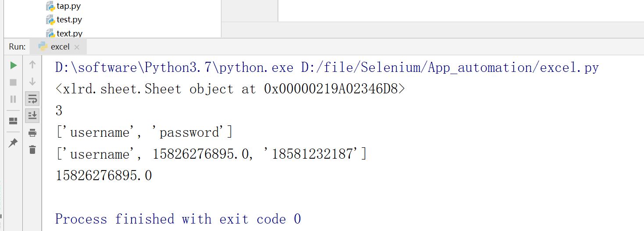Click the Run: tool window label

(18, 46)
